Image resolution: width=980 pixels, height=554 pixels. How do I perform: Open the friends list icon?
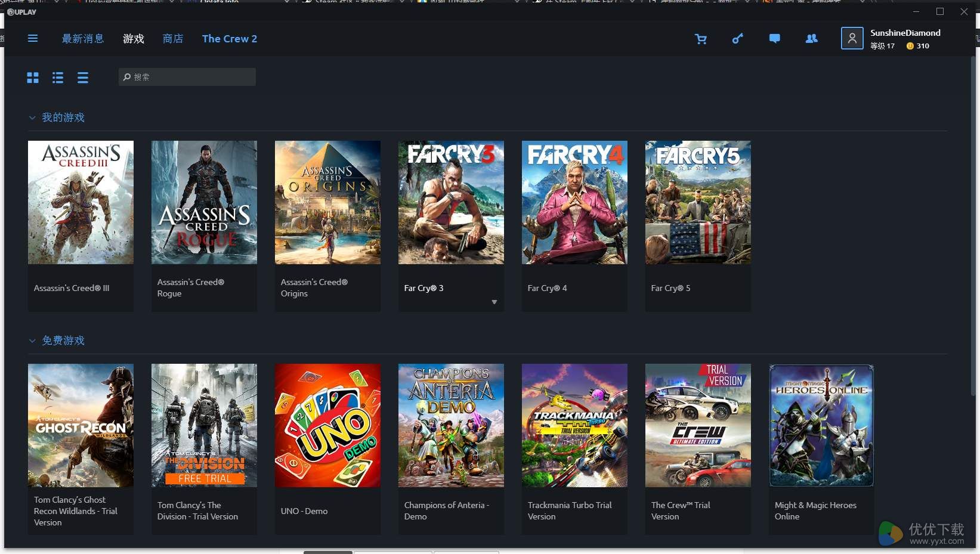coord(812,39)
